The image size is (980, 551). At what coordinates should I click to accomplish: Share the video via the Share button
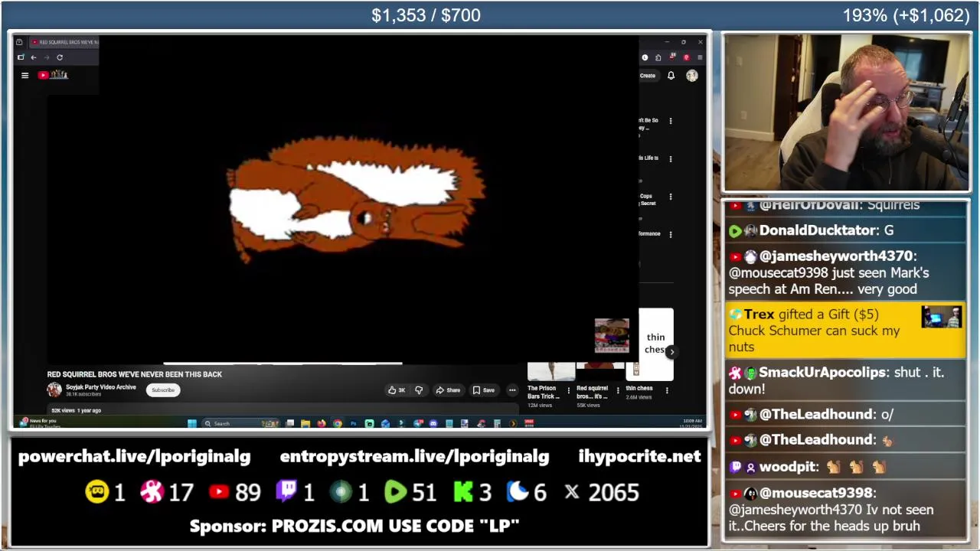pyautogui.click(x=448, y=390)
